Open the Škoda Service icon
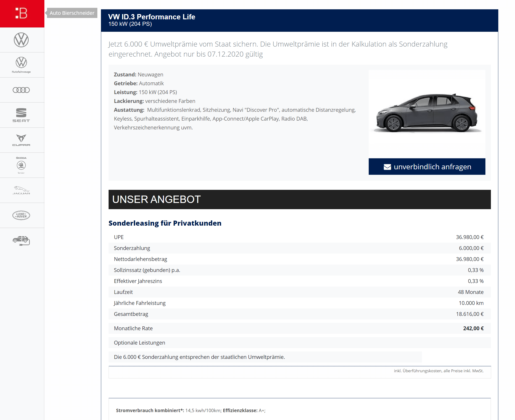This screenshot has width=515, height=420. tap(21, 165)
